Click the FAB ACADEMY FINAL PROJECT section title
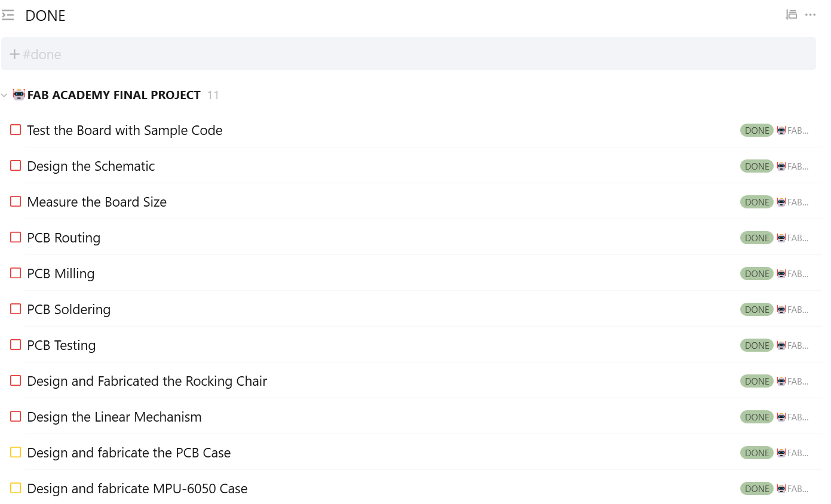Image resolution: width=831 pixels, height=504 pixels. pyautogui.click(x=114, y=95)
